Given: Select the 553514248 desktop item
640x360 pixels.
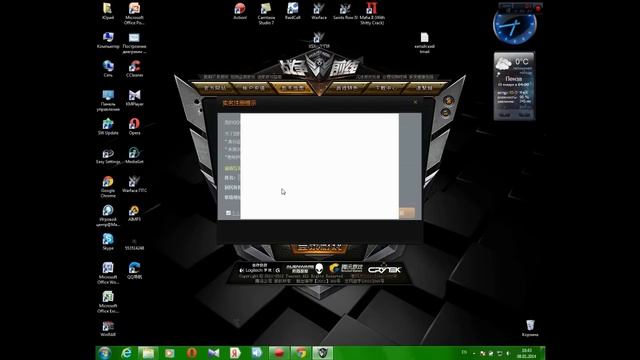Looking at the screenshot, I should coord(134,244).
